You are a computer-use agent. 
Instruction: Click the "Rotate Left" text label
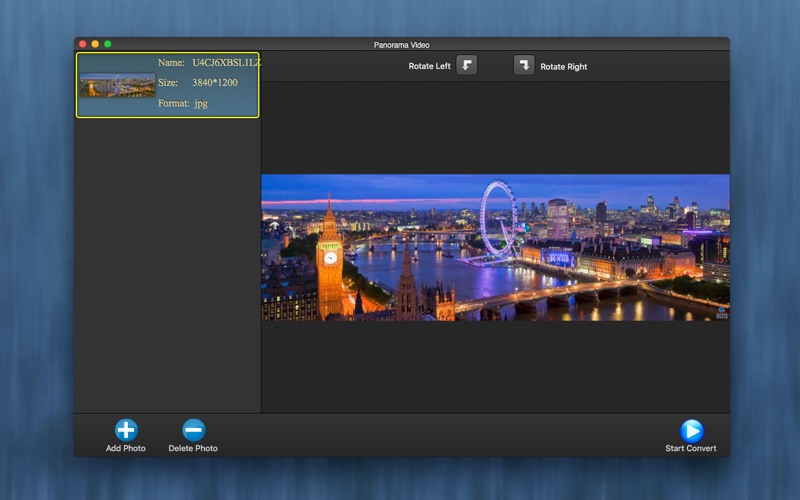coord(429,66)
